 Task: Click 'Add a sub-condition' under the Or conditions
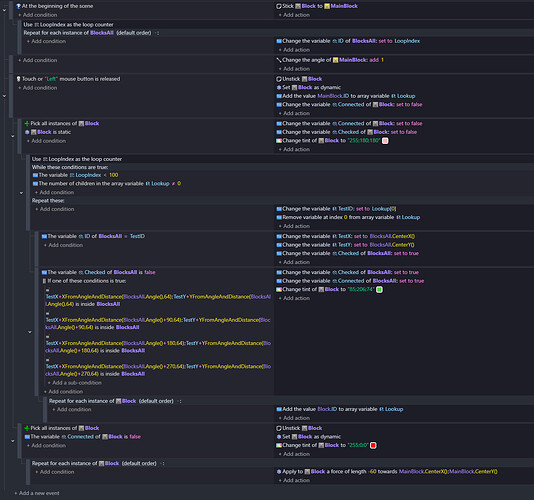click(75, 383)
